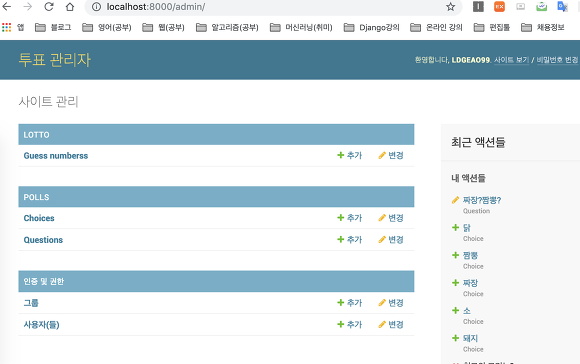Open the 사이트 보기 link
The width and height of the screenshot is (580, 364).
512,60
